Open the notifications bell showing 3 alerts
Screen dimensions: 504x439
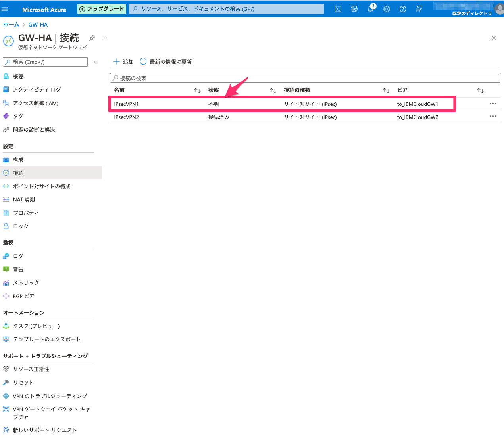point(371,9)
